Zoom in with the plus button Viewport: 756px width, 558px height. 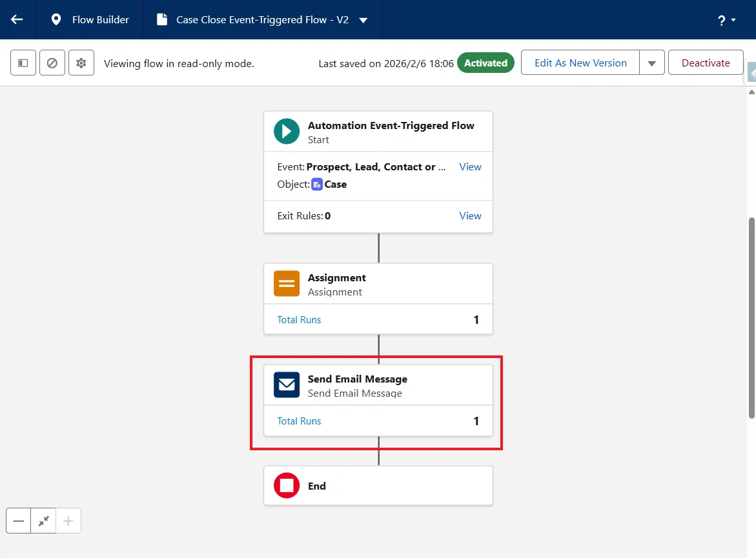point(68,521)
